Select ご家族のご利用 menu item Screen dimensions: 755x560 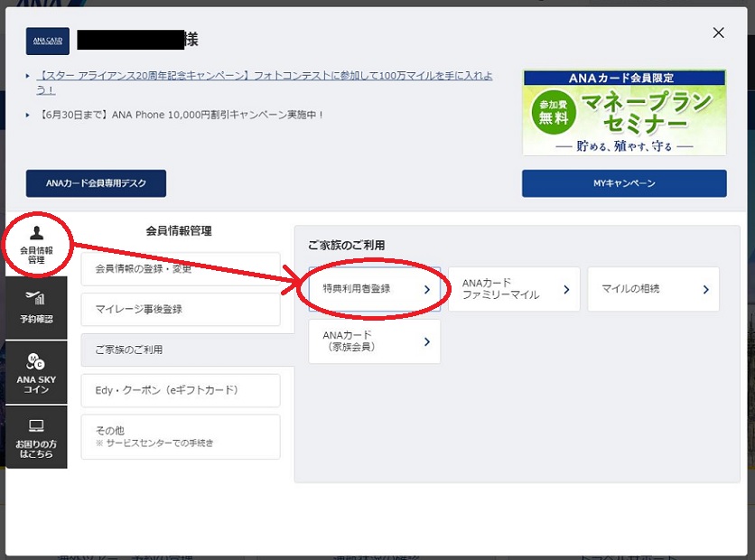[187, 350]
